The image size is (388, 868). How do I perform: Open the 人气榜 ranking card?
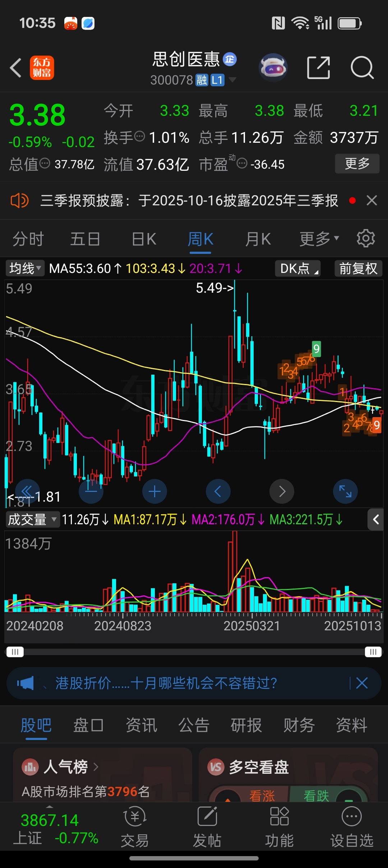tap(102, 775)
